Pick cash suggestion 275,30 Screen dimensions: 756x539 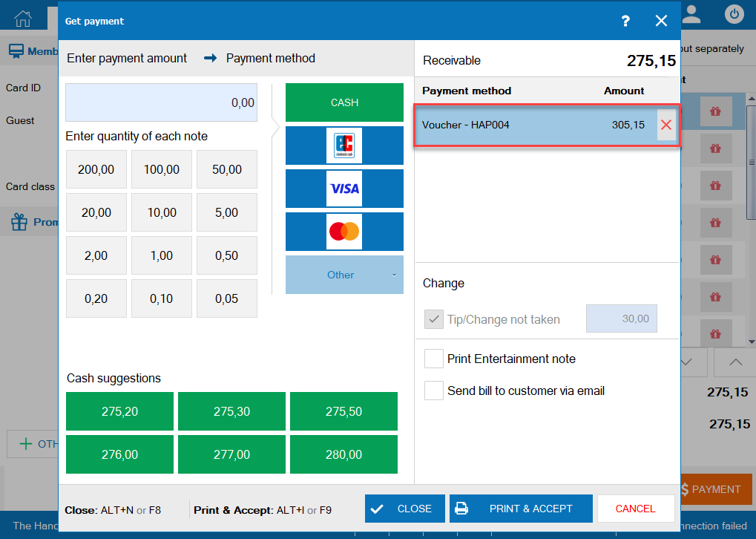tap(232, 411)
